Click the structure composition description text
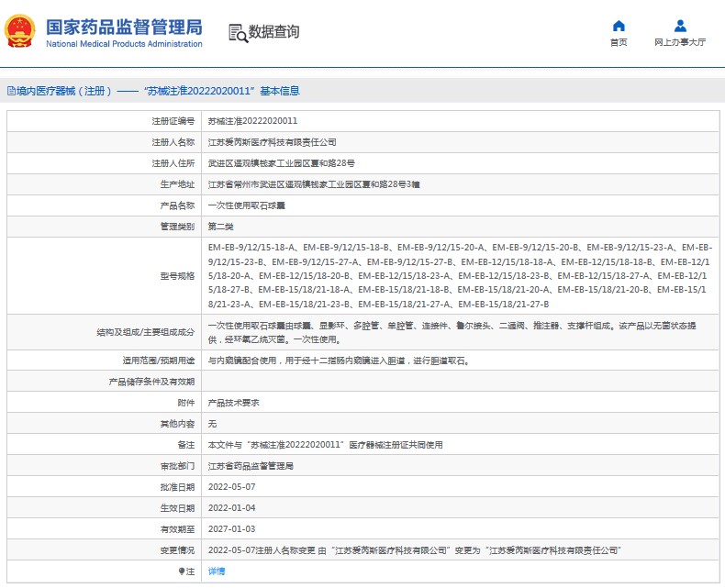Viewport: 725px width, 588px height. click(x=452, y=332)
